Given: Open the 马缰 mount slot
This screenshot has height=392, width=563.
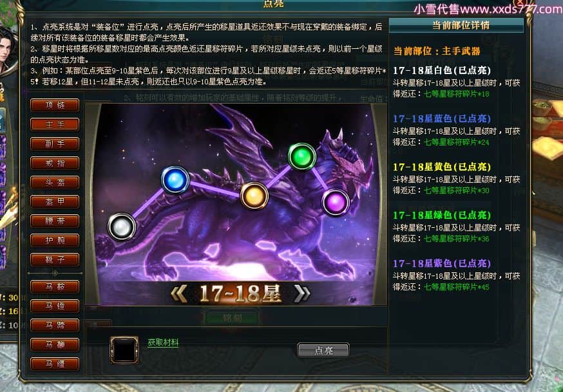Looking at the screenshot, I should point(55,364).
